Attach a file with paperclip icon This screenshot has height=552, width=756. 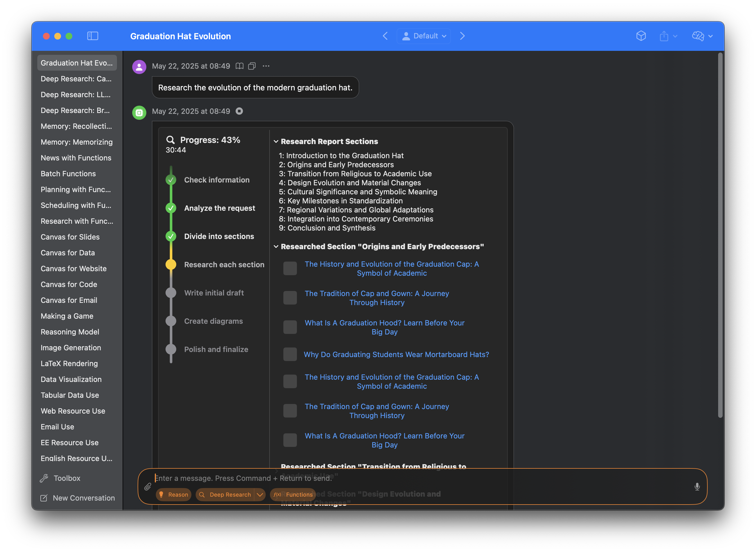tap(148, 487)
